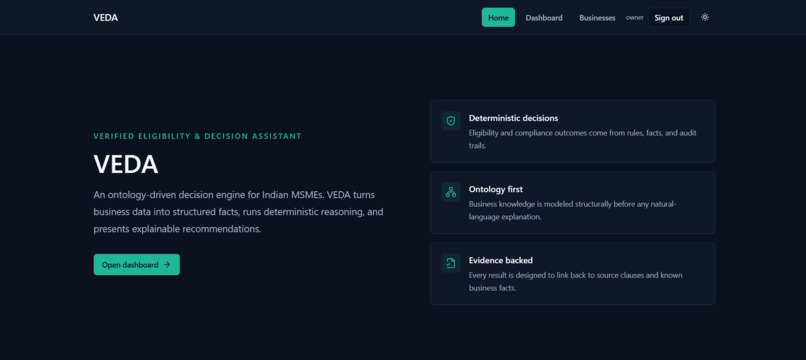Click the document icon beside Evidence backed

pos(451,263)
